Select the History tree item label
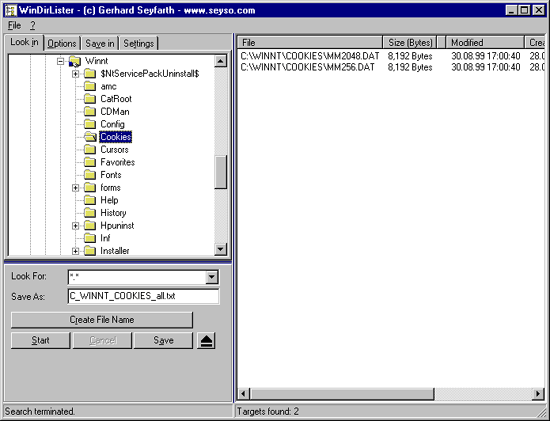 point(113,213)
